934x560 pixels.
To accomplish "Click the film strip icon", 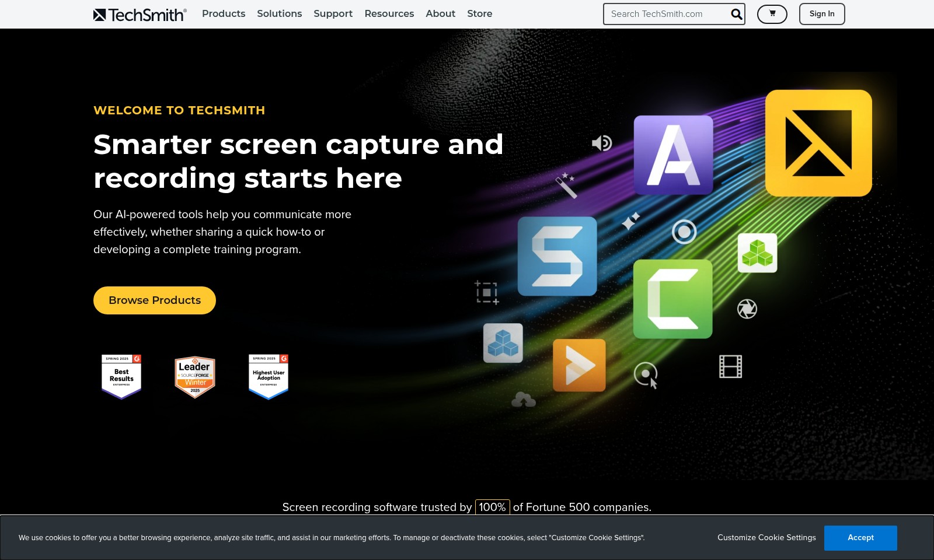I will [x=730, y=366].
